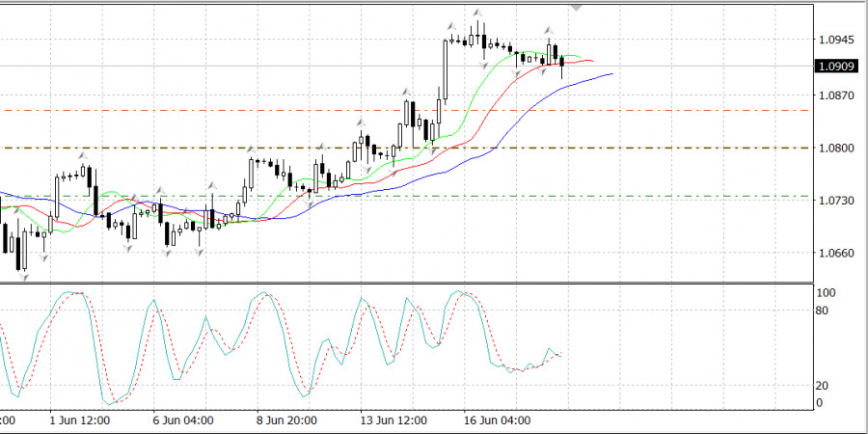This screenshot has width=868, height=434.
Task: Click the 8 Jun 20:00 time label
Action: (x=286, y=421)
